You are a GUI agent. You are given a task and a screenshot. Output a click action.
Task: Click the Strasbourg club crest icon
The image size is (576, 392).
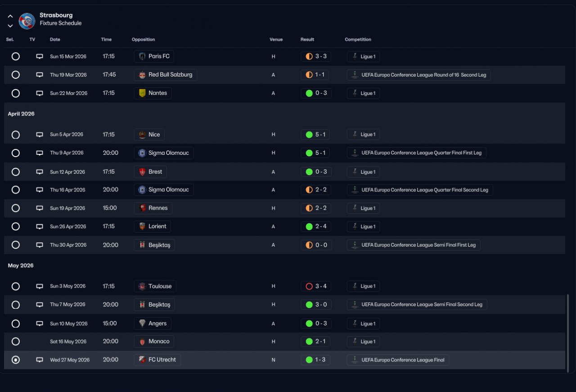(x=27, y=21)
